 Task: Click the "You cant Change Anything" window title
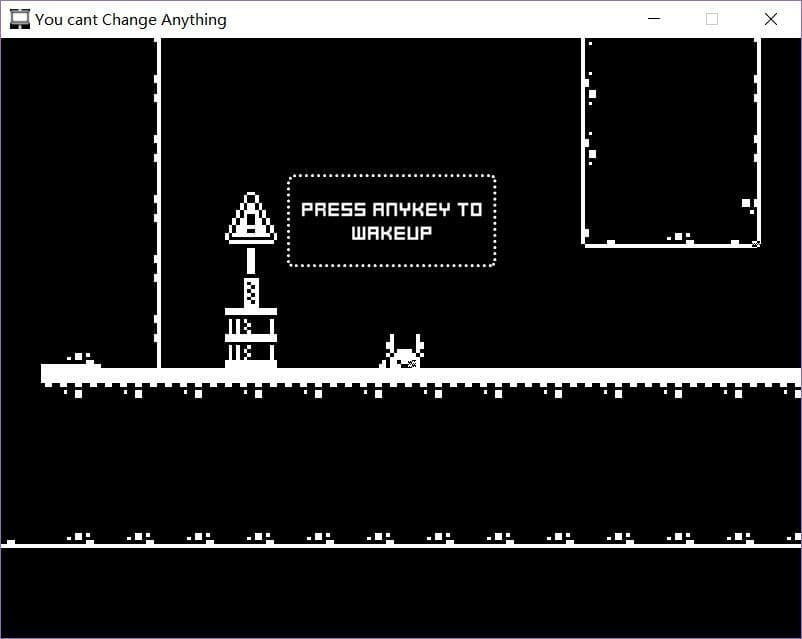131,20
